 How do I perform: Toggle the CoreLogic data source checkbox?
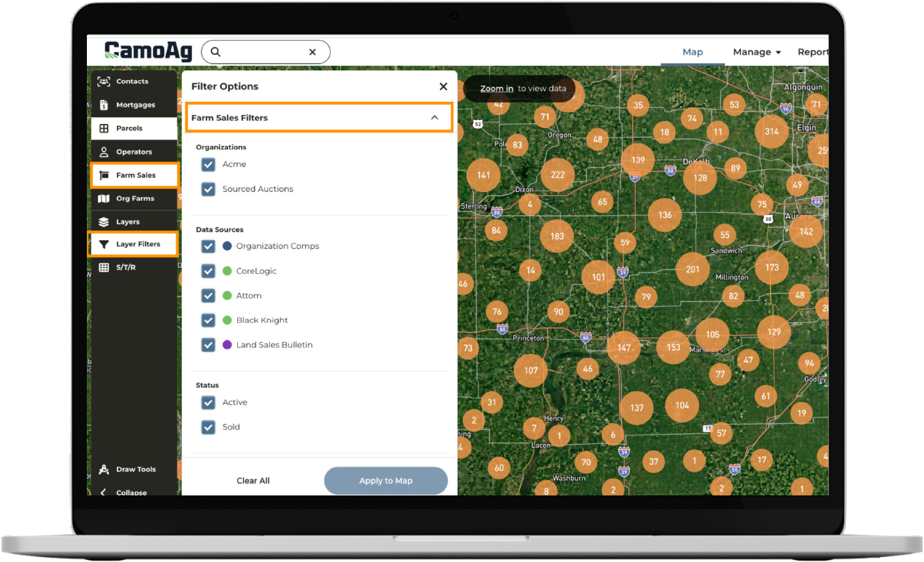click(x=208, y=271)
